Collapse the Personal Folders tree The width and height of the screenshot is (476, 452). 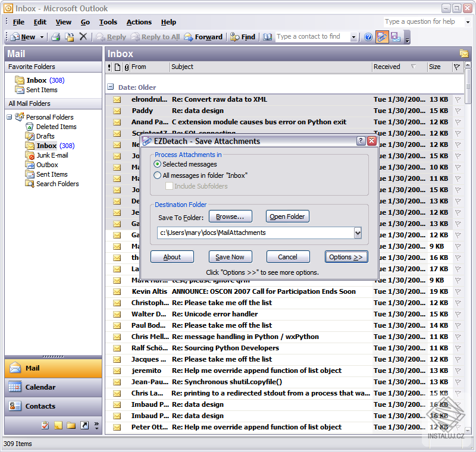10,117
